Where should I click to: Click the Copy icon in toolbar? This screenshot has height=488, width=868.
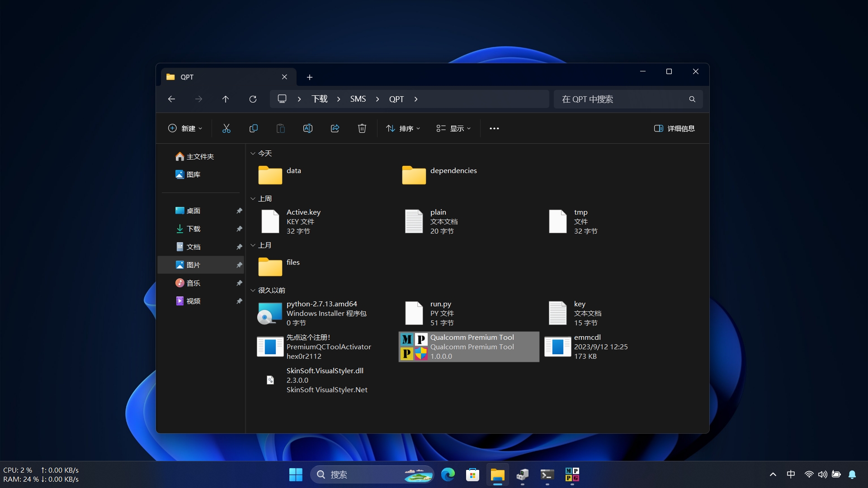254,129
